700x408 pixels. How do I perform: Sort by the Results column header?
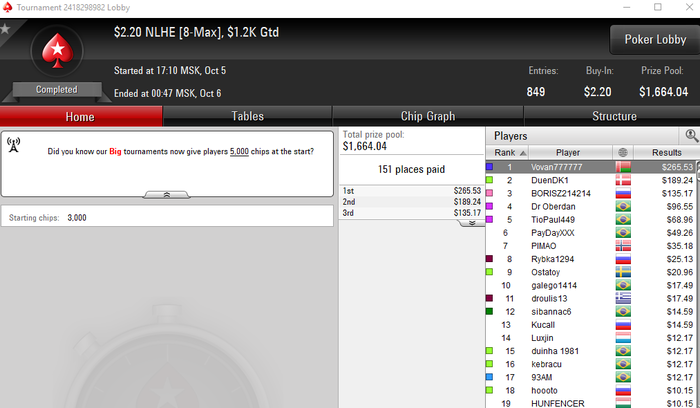[x=666, y=153]
